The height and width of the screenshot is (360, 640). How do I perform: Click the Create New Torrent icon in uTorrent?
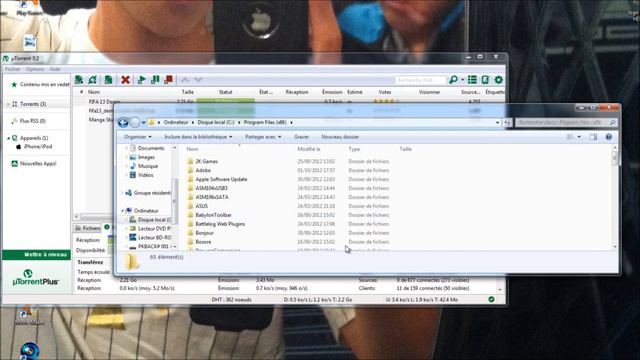pos(108,80)
